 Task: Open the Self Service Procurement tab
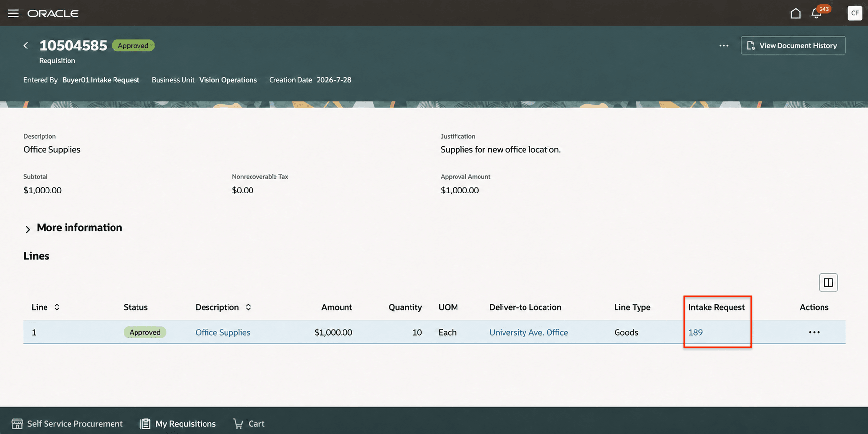pyautogui.click(x=67, y=424)
